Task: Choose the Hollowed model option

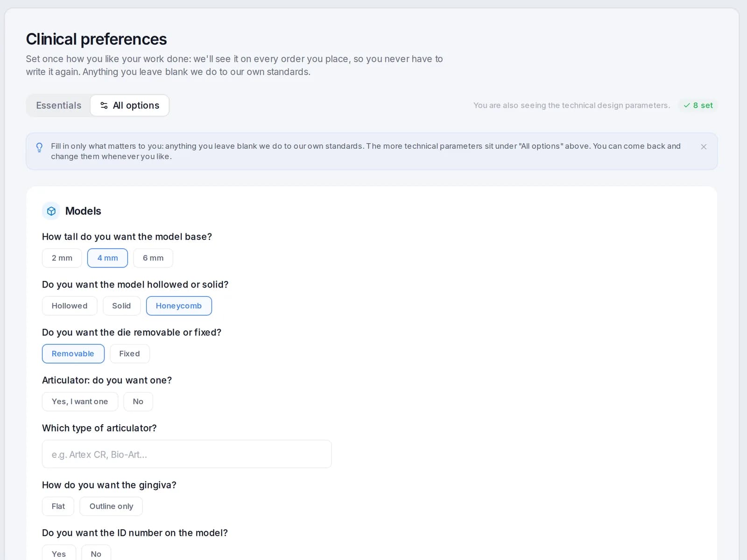Action: tap(70, 306)
